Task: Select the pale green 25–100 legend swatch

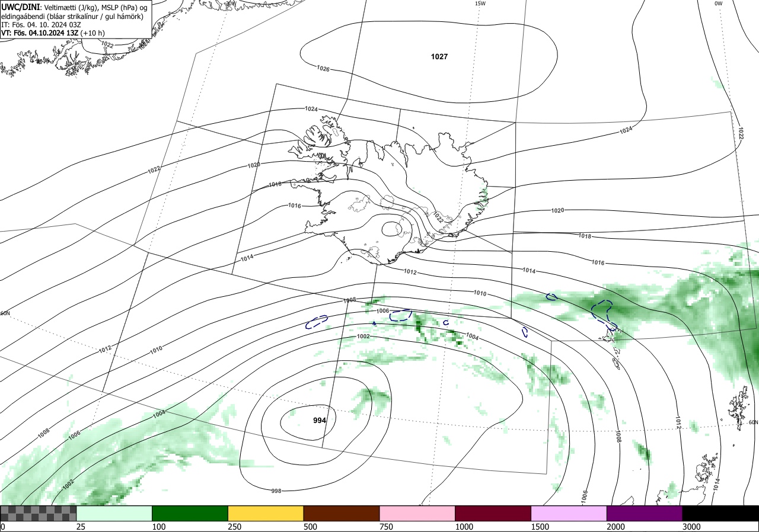Action: (114, 513)
